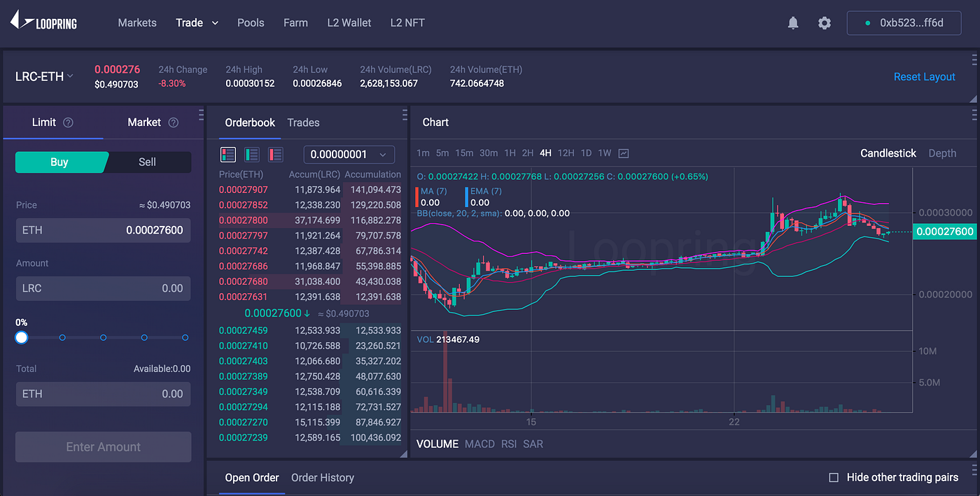Select ask price 0.00027800
The width and height of the screenshot is (980, 496).
244,220
